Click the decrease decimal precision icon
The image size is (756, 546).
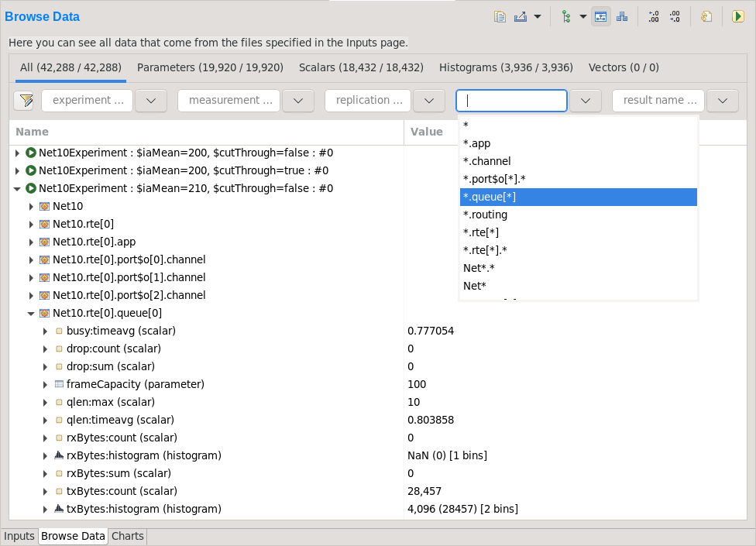click(675, 17)
